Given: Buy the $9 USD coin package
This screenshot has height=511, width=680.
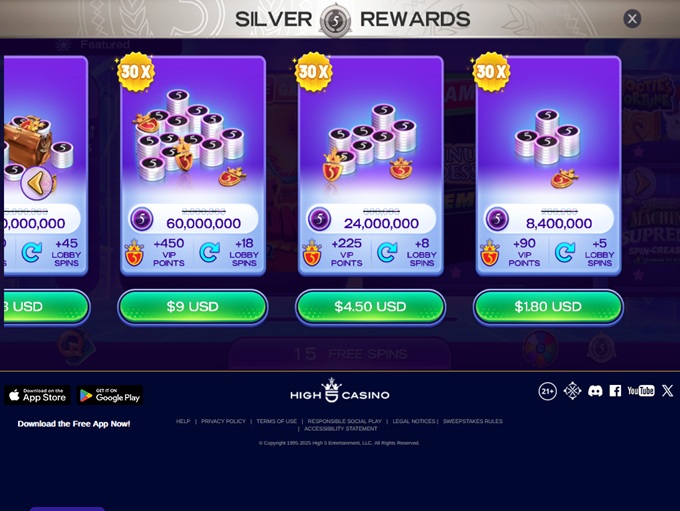Looking at the screenshot, I should tap(193, 307).
